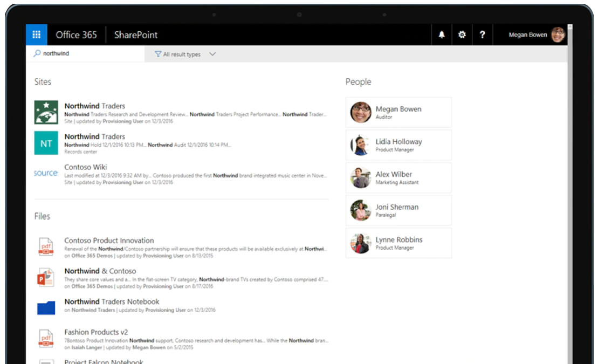Click the filter funnel icon
This screenshot has width=598, height=364.
click(x=158, y=54)
